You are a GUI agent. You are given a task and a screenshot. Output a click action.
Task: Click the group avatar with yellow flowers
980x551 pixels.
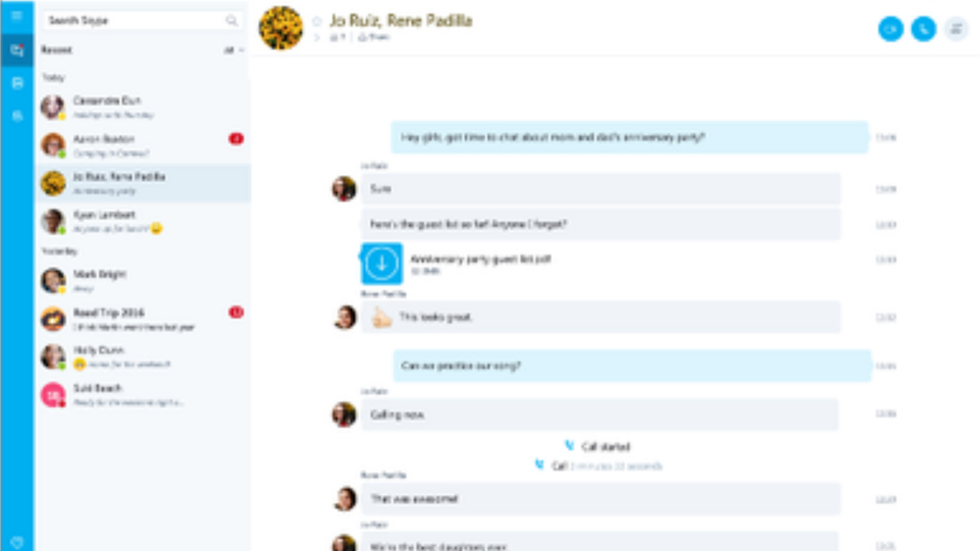point(281,28)
